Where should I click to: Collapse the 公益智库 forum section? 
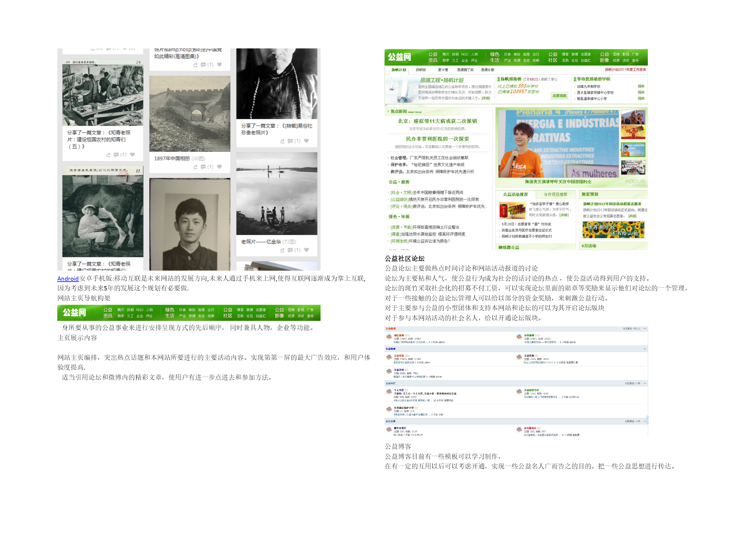click(645, 349)
